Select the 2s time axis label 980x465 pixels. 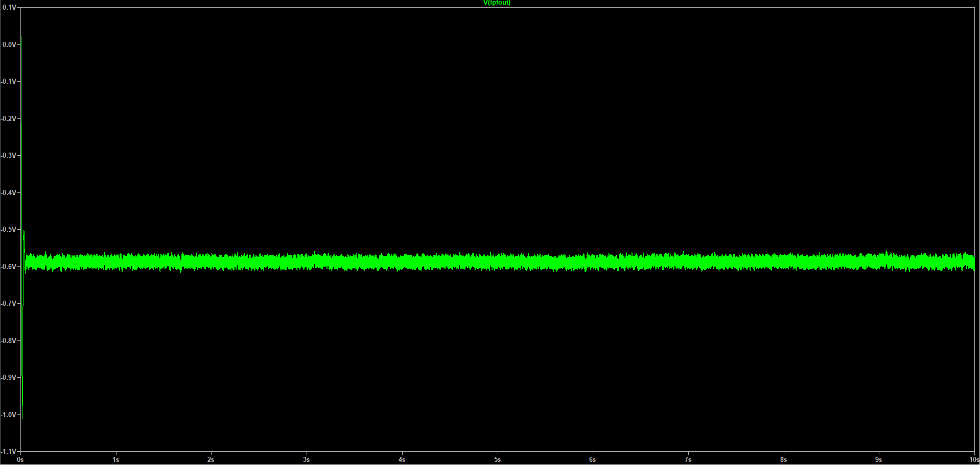(x=211, y=460)
